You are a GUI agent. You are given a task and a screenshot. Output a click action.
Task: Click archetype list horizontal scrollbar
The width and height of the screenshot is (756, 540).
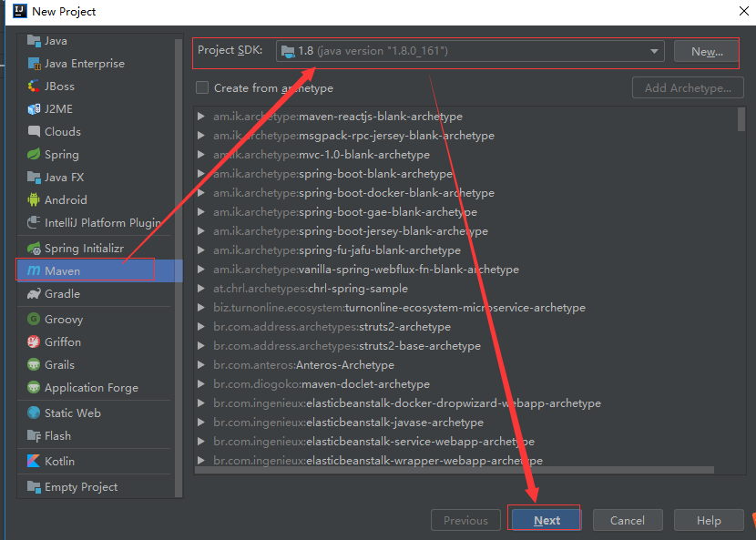[455, 470]
